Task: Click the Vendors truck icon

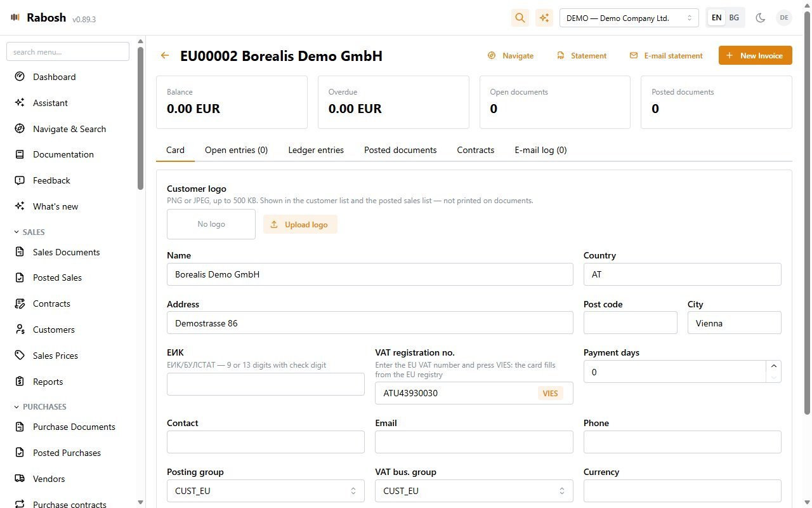Action: tap(20, 479)
